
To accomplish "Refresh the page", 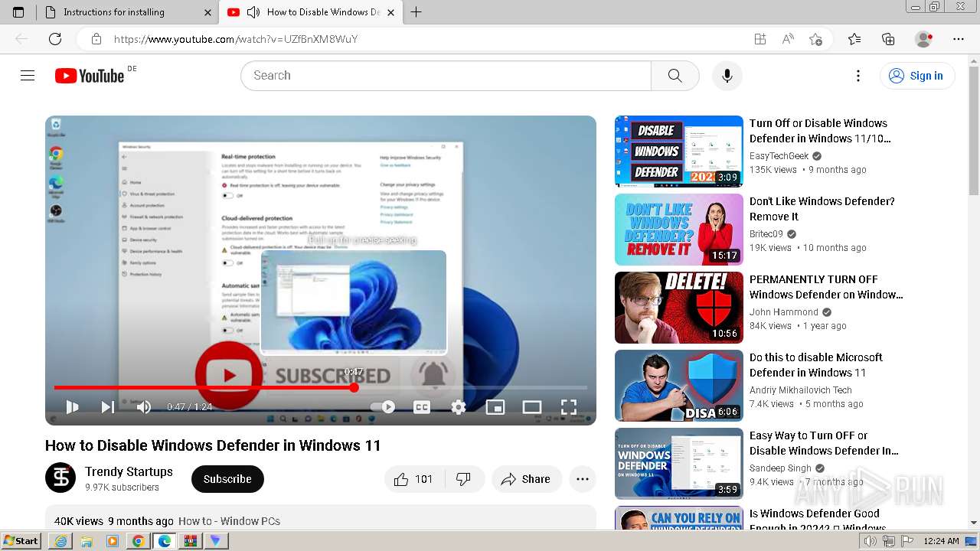I will [x=55, y=39].
